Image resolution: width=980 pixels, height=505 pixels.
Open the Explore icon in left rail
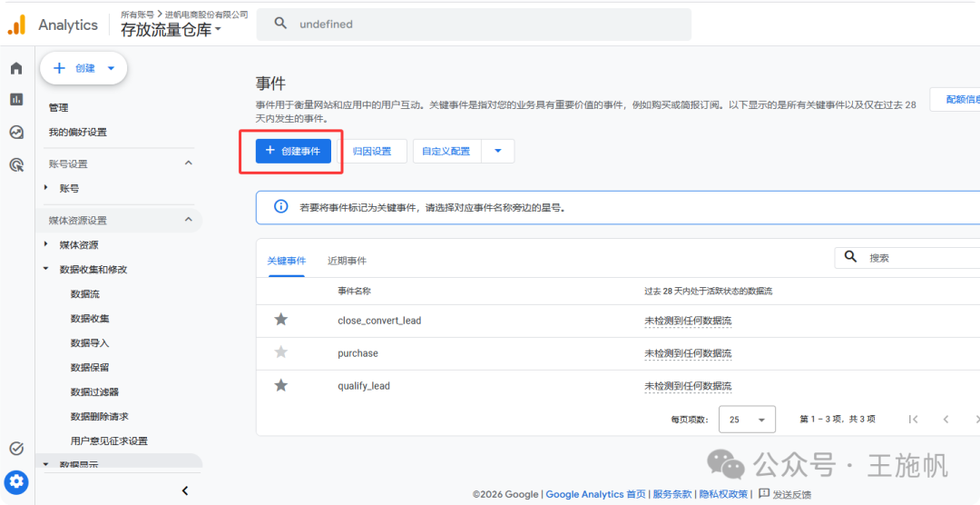click(x=16, y=132)
